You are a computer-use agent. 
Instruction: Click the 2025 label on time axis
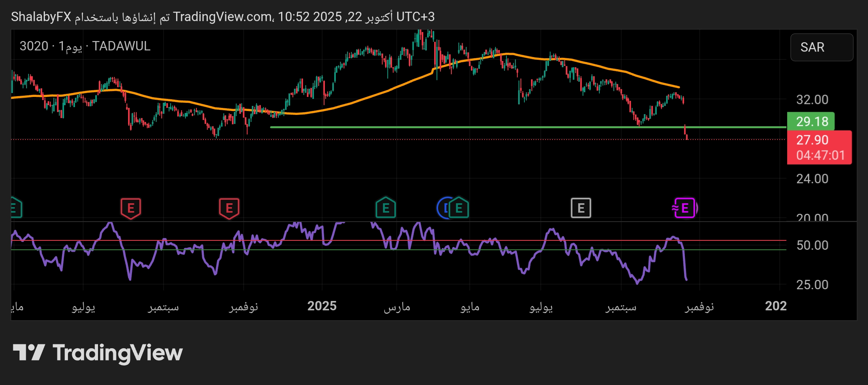pyautogui.click(x=322, y=306)
